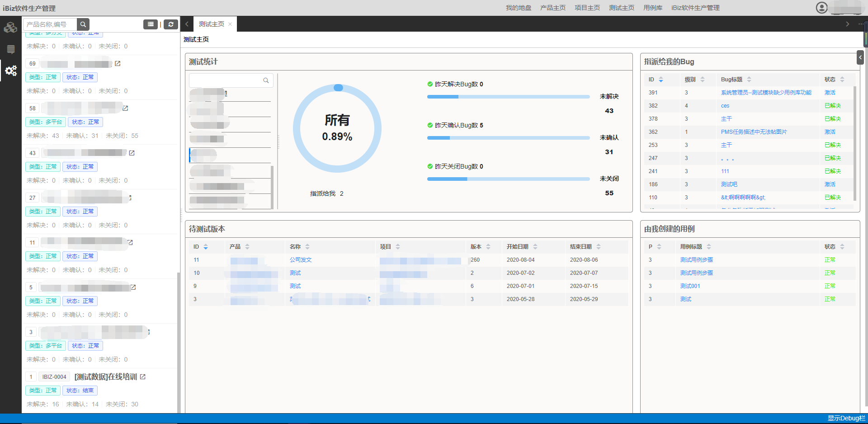Click the 昨天确认Bug数 progress bar
The width and height of the screenshot is (868, 424).
(508, 138)
